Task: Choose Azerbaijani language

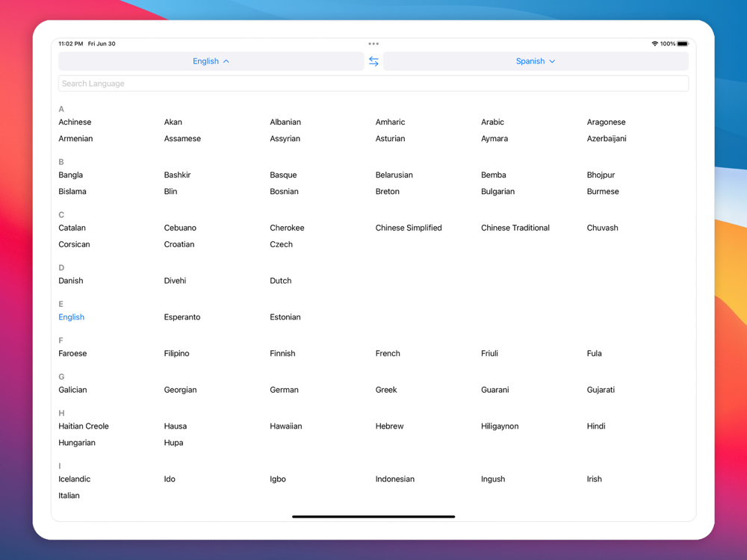Action: coord(607,139)
